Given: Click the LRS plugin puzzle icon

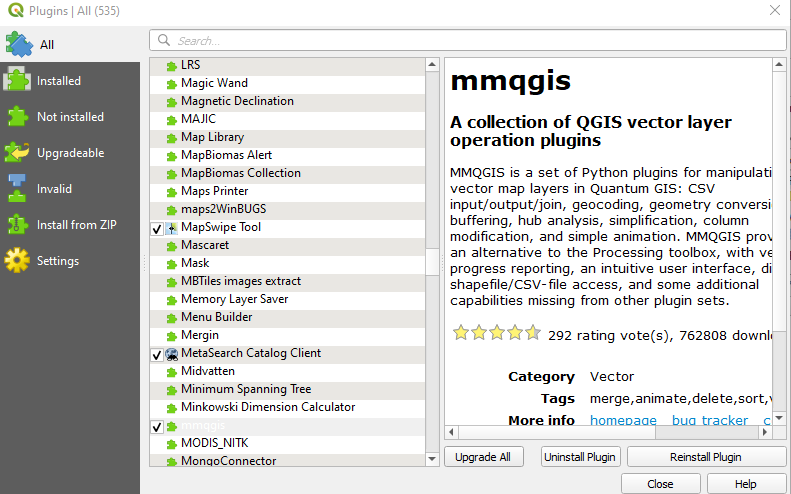Looking at the screenshot, I should 172,66.
